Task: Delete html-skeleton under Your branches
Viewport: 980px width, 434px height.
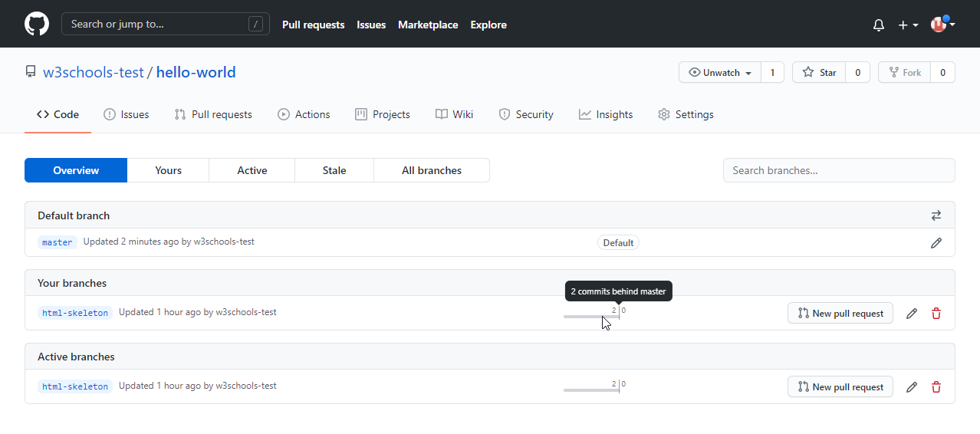Action: [936, 314]
